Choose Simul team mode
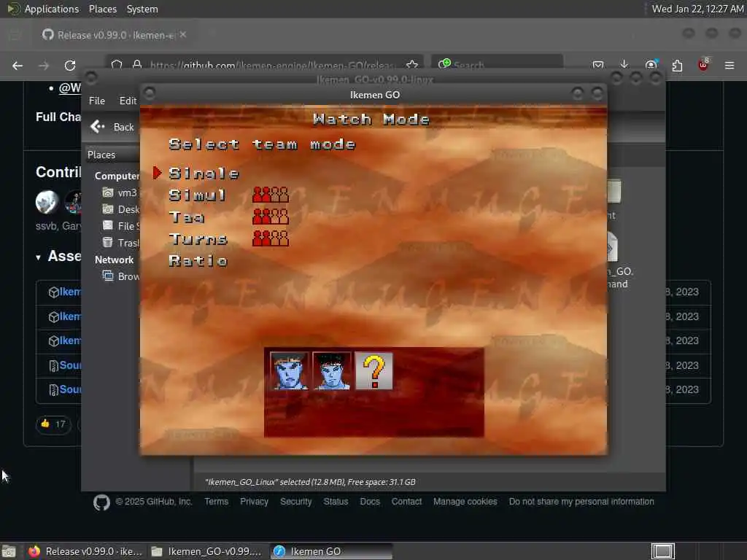Viewport: 747px width, 560px height. point(197,195)
